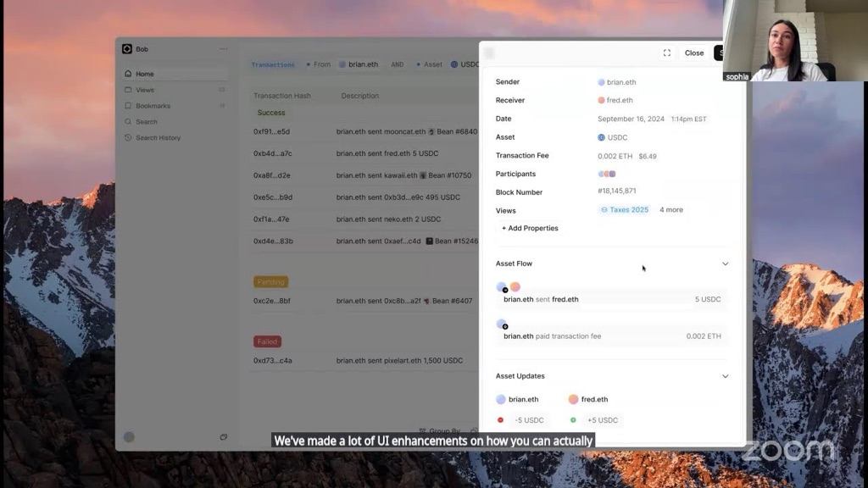Open the three-dot menu next to Bob
The image size is (868, 488).
coord(223,49)
